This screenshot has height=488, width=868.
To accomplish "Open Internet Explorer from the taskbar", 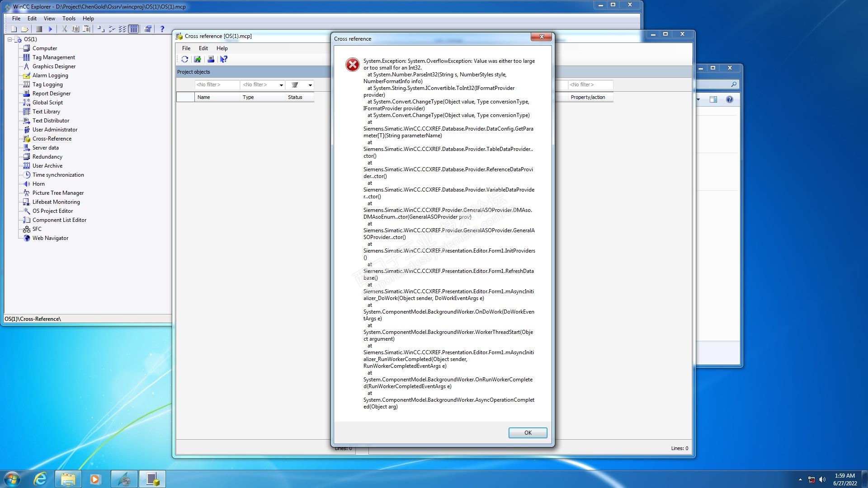I will coord(40,479).
